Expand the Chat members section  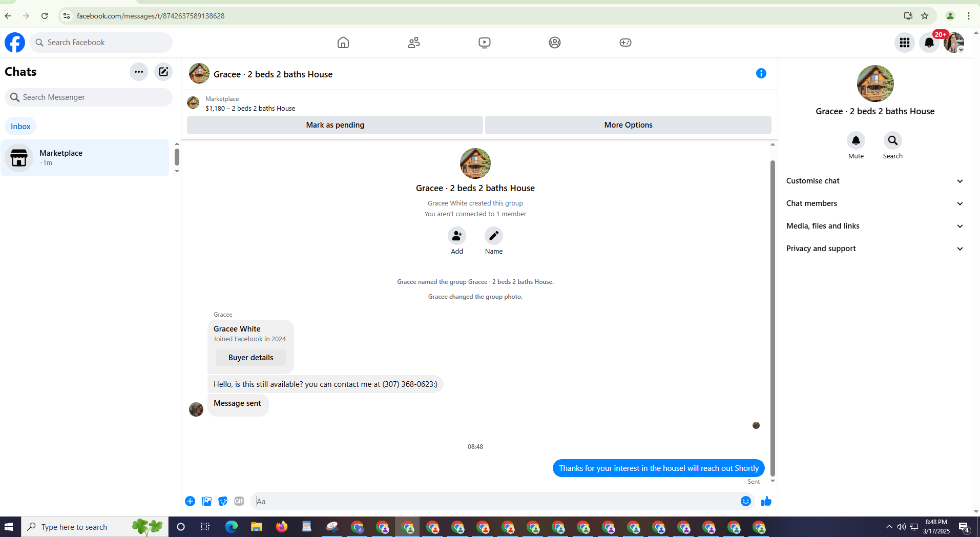point(875,203)
